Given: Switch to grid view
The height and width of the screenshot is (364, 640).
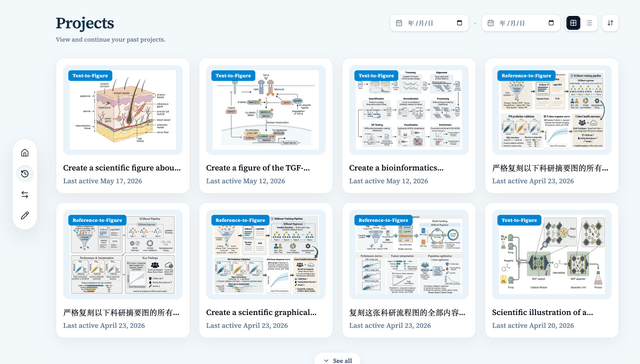Looking at the screenshot, I should click(573, 23).
